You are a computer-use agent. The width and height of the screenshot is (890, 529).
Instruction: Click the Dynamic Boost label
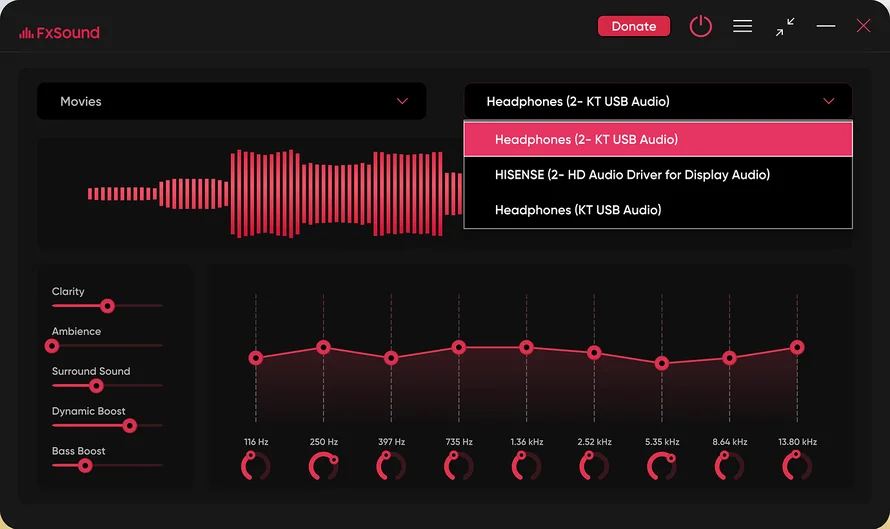(89, 412)
